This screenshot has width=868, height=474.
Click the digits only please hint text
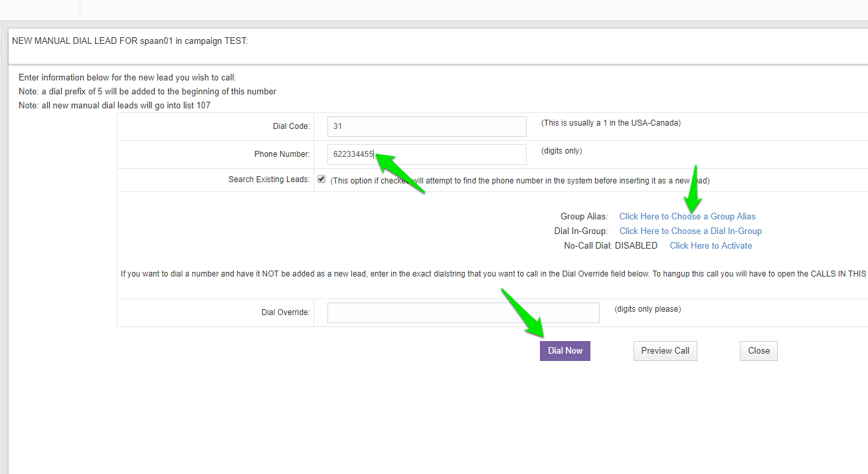[648, 309]
